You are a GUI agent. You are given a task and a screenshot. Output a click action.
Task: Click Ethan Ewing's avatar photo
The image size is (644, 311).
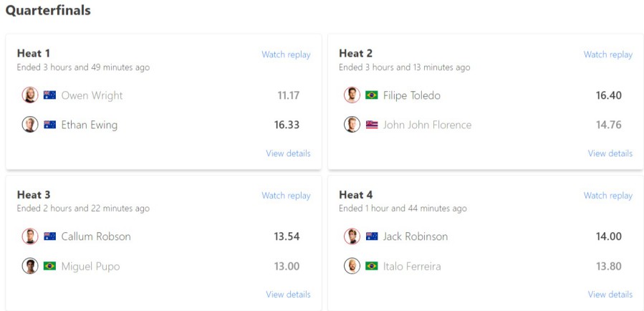29,125
